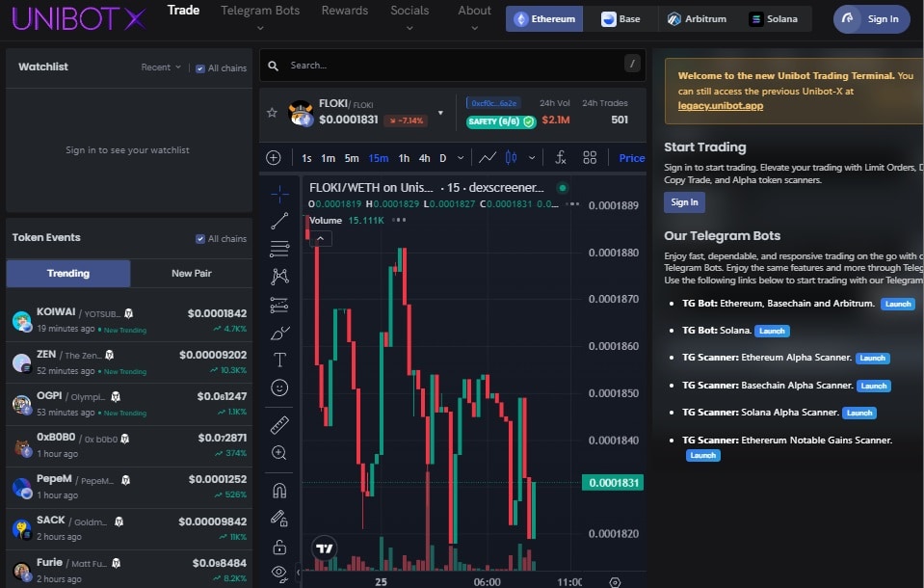The image size is (924, 588).
Task: Click Sign In under Start Trading
Action: [684, 202]
